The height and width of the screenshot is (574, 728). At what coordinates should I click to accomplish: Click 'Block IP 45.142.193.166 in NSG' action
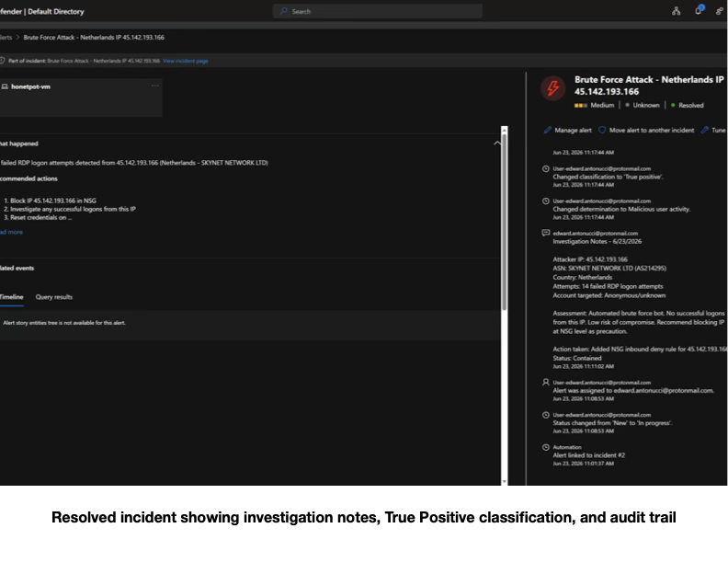tap(53, 201)
